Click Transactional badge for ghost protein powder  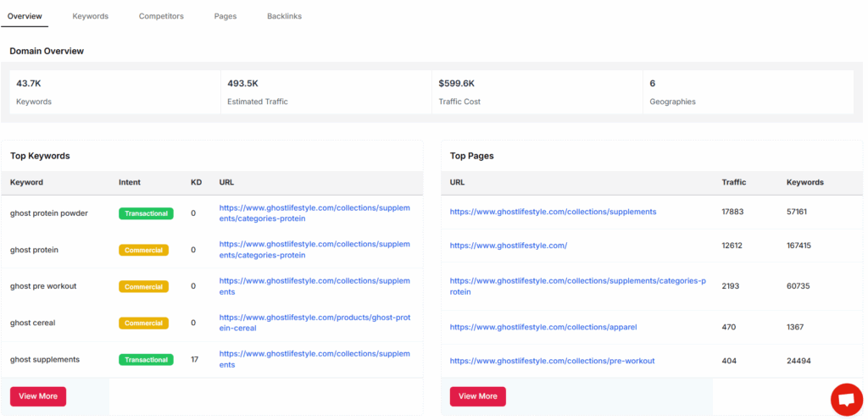(146, 213)
